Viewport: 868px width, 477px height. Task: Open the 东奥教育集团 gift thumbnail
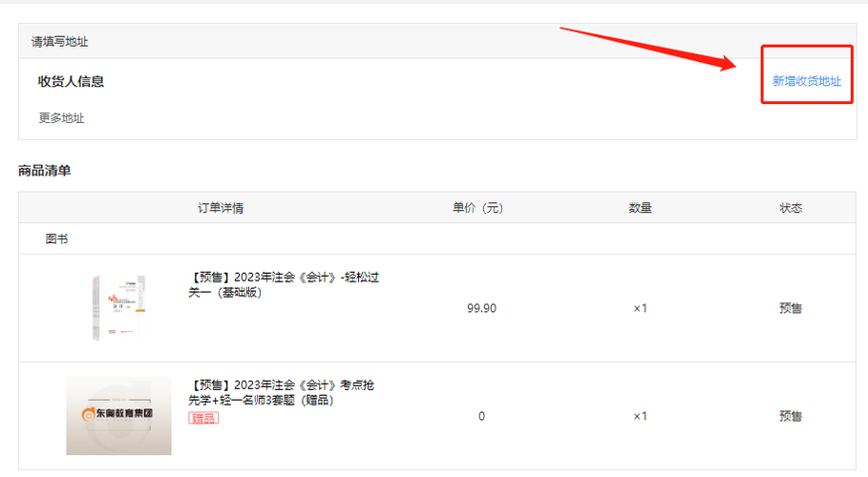tap(118, 416)
